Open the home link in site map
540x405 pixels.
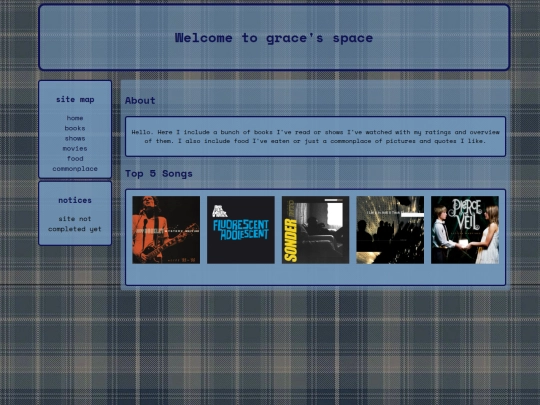75,118
